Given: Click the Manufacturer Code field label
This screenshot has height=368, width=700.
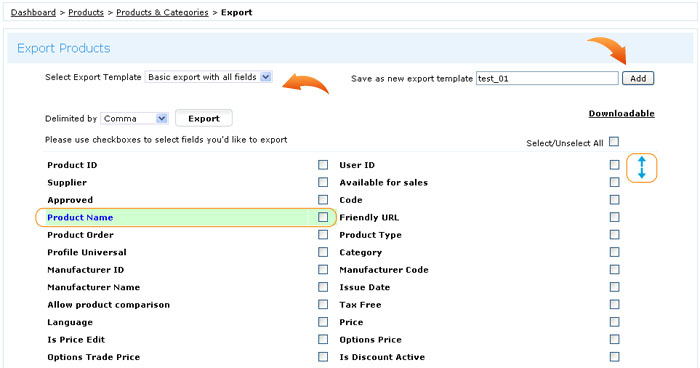Looking at the screenshot, I should [384, 270].
